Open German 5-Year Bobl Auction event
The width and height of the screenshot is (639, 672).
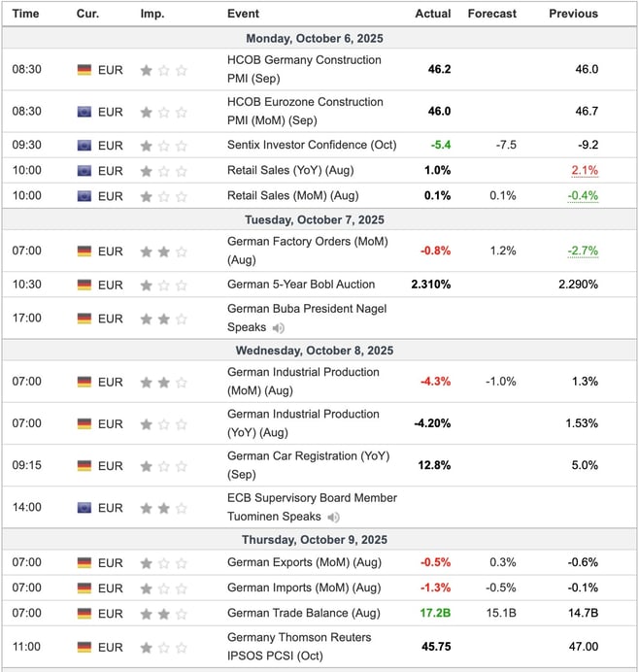click(300, 285)
